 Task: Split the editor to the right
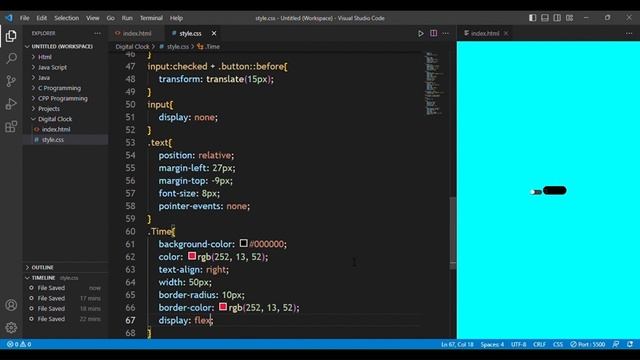click(x=433, y=33)
